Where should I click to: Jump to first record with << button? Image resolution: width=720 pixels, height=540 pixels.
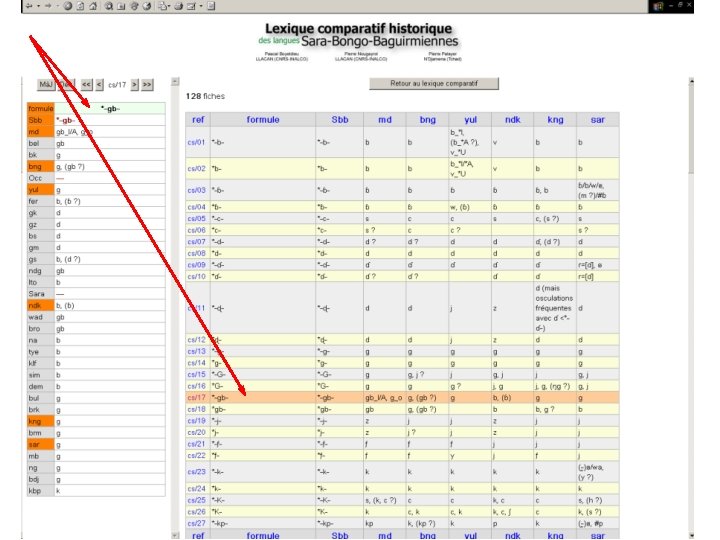point(86,84)
